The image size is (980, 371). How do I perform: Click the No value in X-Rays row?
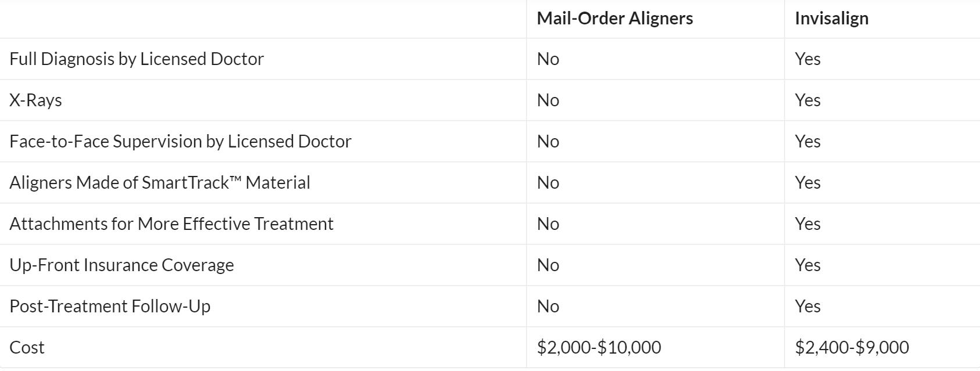coord(548,100)
